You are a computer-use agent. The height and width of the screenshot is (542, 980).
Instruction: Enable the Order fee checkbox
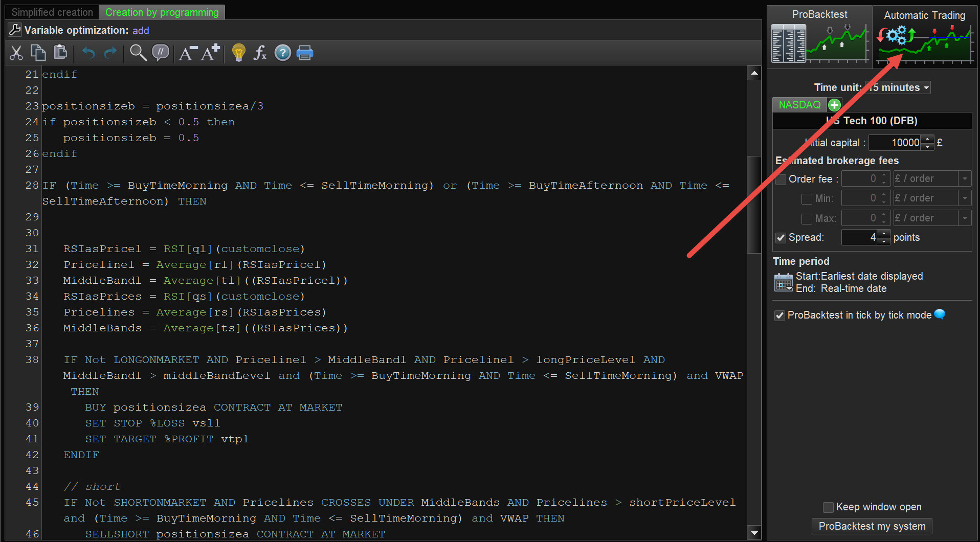pyautogui.click(x=781, y=179)
